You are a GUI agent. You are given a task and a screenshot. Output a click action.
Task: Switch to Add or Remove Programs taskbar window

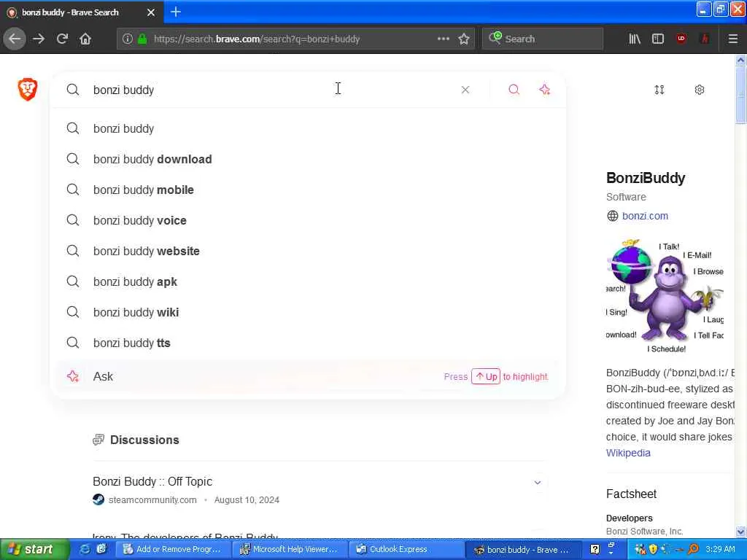click(x=174, y=549)
